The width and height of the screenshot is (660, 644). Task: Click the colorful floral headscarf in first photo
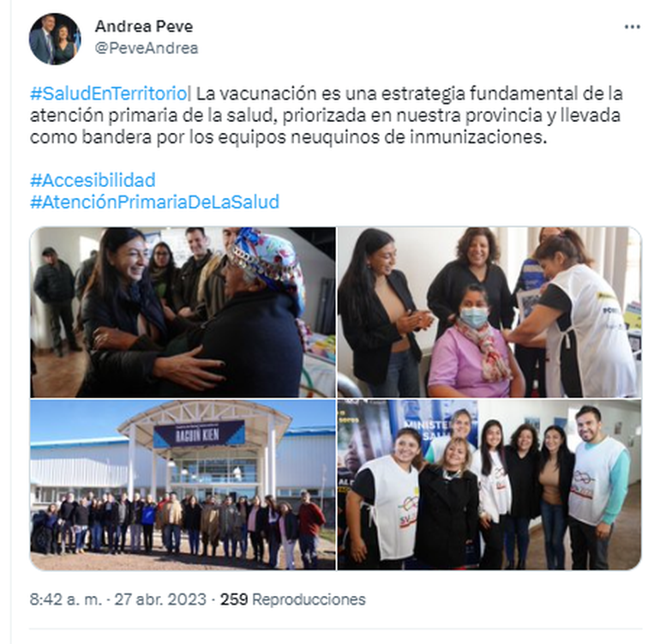(267, 266)
